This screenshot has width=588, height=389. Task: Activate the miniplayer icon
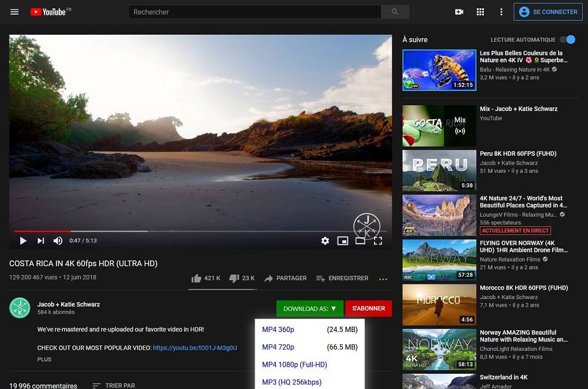(x=343, y=241)
